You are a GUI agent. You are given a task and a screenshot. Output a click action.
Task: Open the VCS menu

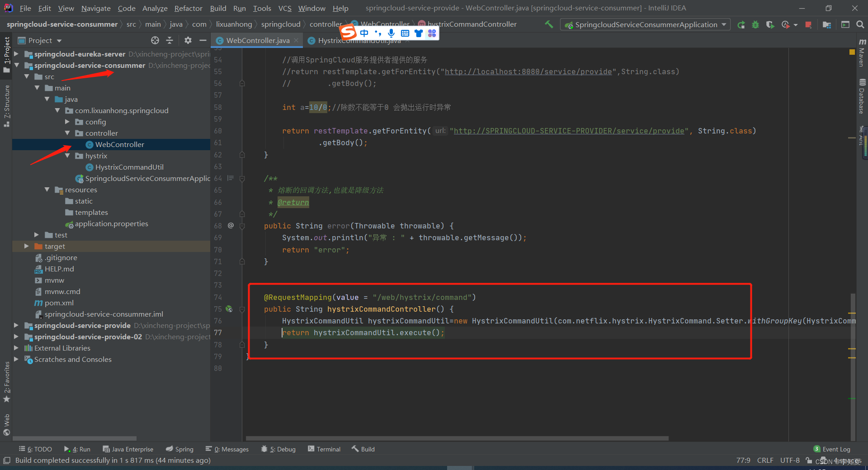tap(285, 8)
